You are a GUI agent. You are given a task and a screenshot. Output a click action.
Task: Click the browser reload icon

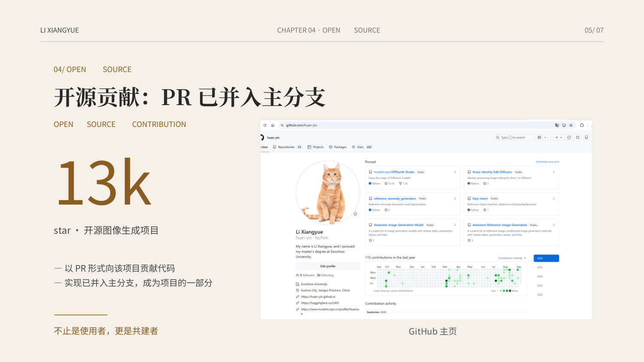(265, 125)
